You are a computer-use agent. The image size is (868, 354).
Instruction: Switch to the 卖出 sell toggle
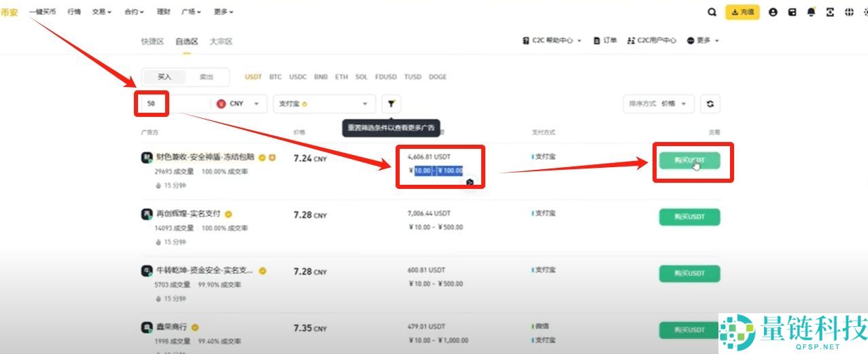click(206, 77)
